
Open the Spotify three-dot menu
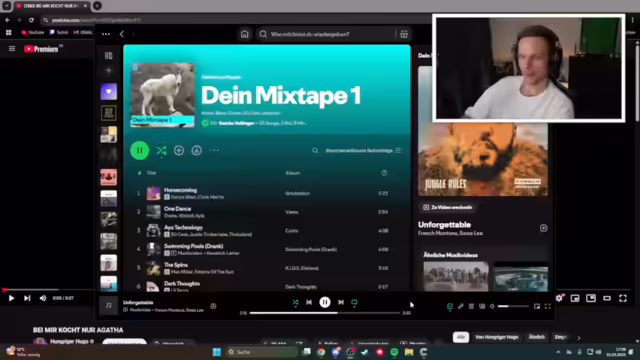click(x=106, y=34)
